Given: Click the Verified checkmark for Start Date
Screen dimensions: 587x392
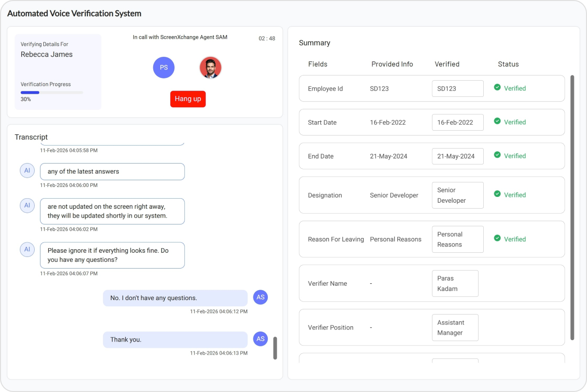Looking at the screenshot, I should 497,122.
